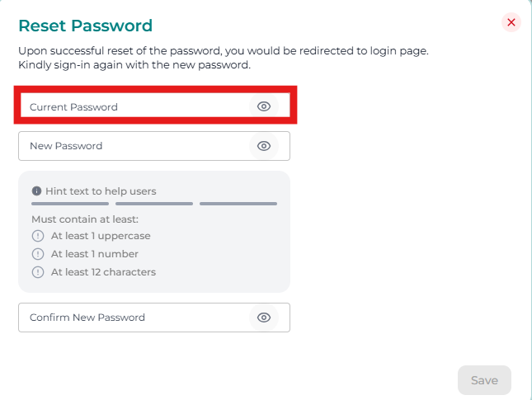Click the 'At least 1 number' rule text
The image size is (532, 400).
point(95,254)
